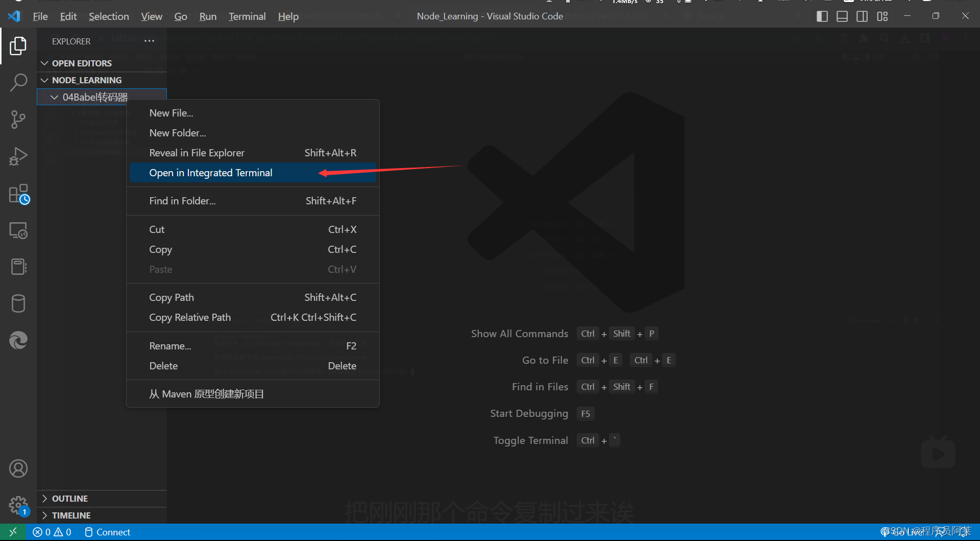Select 从 Maven 原型创建新项目 entry
Image resolution: width=980 pixels, height=541 pixels.
point(253,394)
